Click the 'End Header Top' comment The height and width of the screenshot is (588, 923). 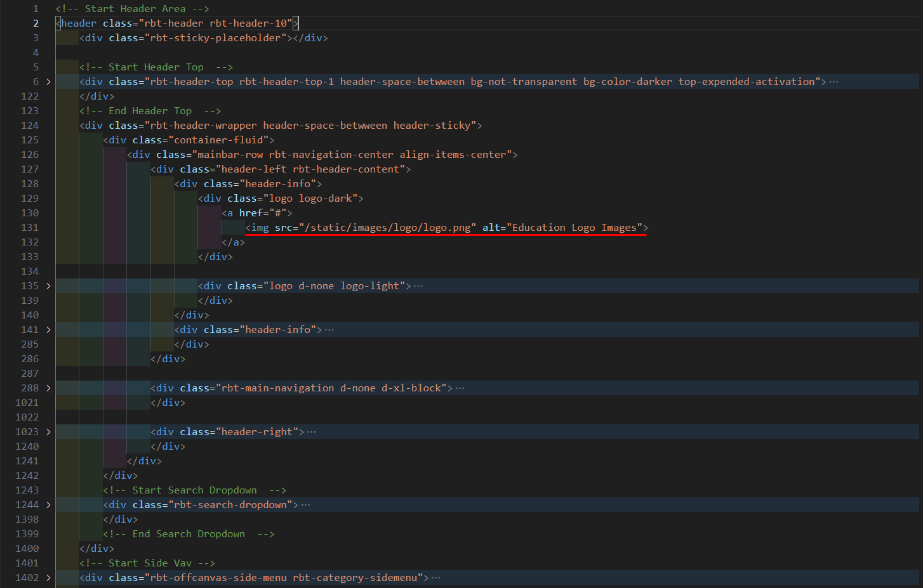tap(150, 111)
